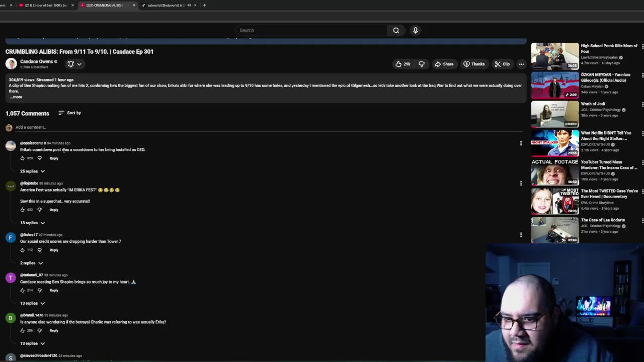Like the @brandi.1476 betrayal comment
This screenshot has height=362, width=644.
coord(22,330)
